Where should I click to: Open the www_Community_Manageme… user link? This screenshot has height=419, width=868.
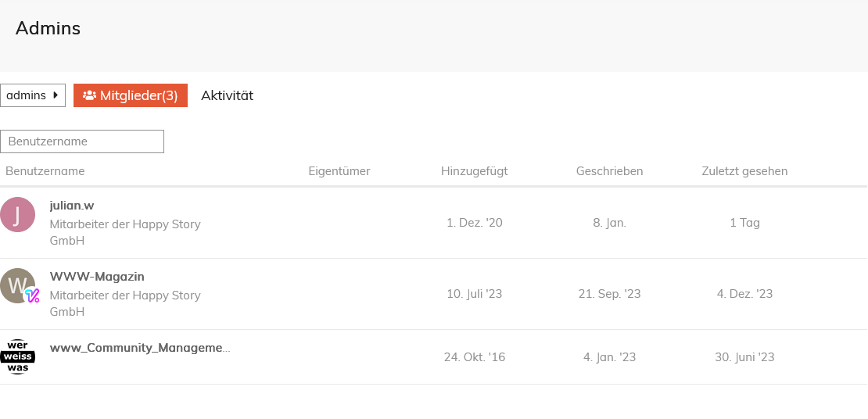point(140,348)
